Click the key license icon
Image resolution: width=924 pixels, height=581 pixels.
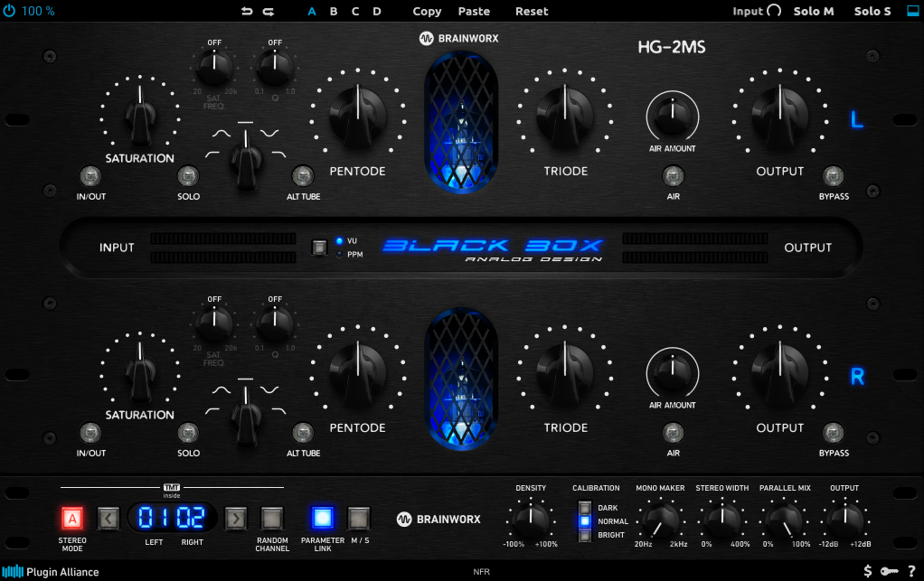pos(889,571)
